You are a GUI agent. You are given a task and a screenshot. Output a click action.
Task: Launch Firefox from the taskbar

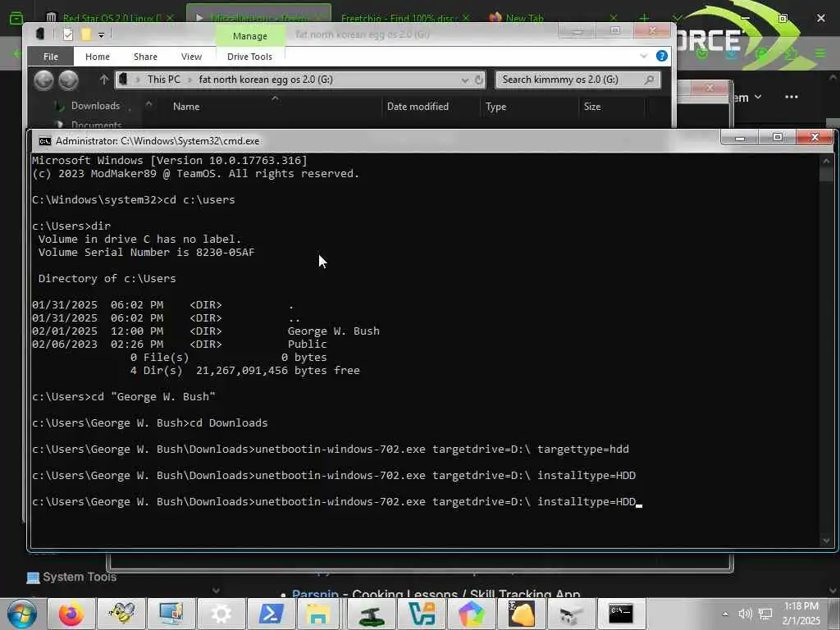[x=71, y=614]
